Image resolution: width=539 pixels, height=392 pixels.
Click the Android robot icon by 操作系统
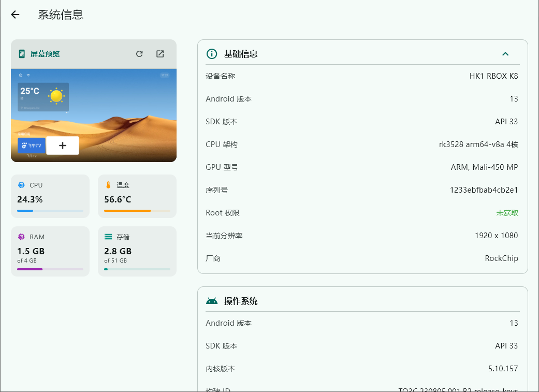click(212, 301)
